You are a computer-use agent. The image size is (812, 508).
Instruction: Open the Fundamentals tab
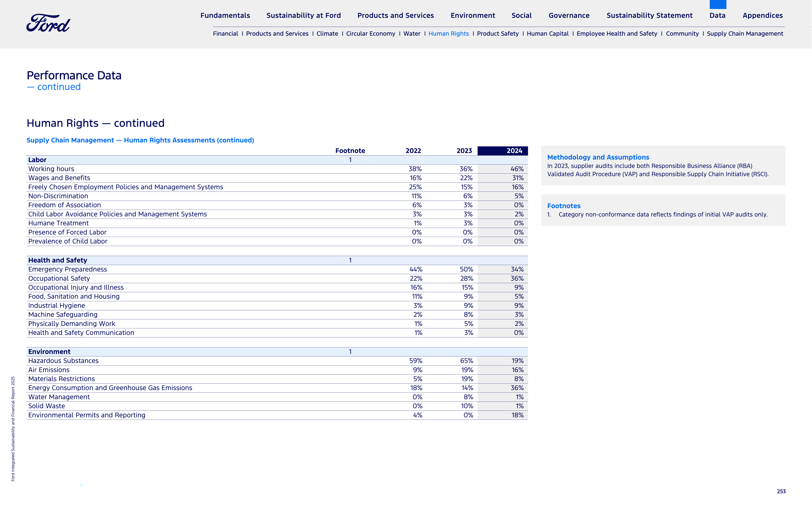pos(225,15)
